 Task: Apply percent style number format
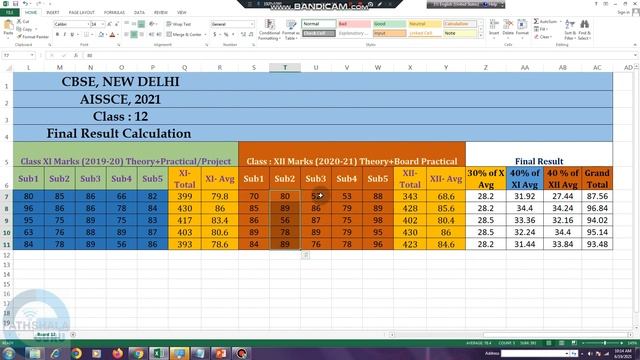(x=226, y=35)
